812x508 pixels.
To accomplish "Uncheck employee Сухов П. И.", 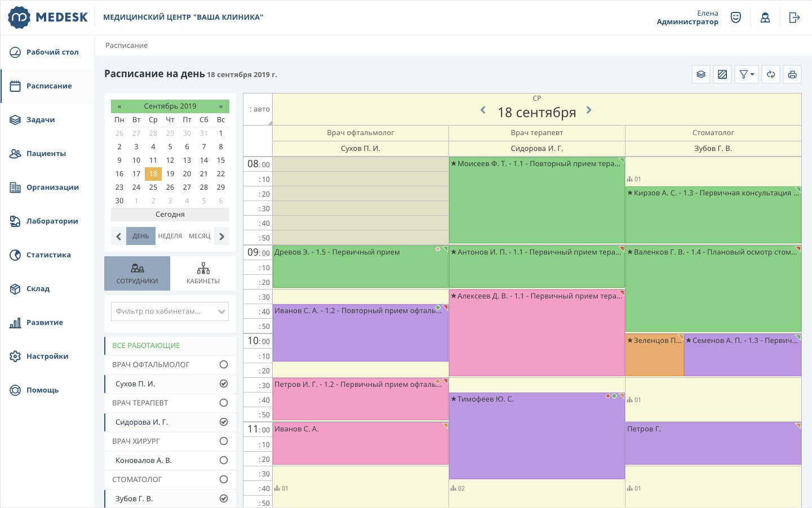I will (x=224, y=384).
